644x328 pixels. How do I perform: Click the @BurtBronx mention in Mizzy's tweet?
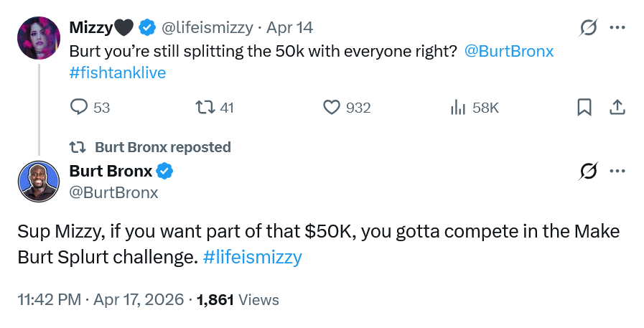click(509, 52)
